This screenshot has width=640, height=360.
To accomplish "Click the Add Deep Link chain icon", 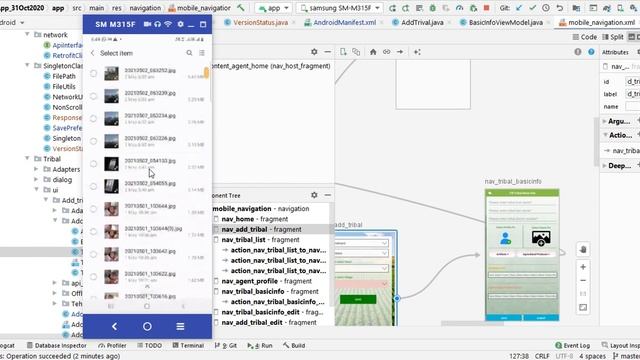I will tap(387, 52).
